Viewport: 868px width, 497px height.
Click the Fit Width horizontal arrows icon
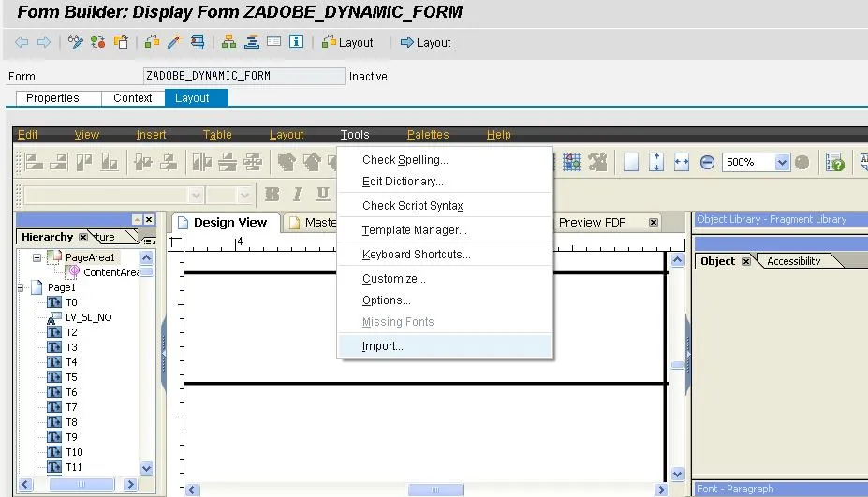point(682,162)
